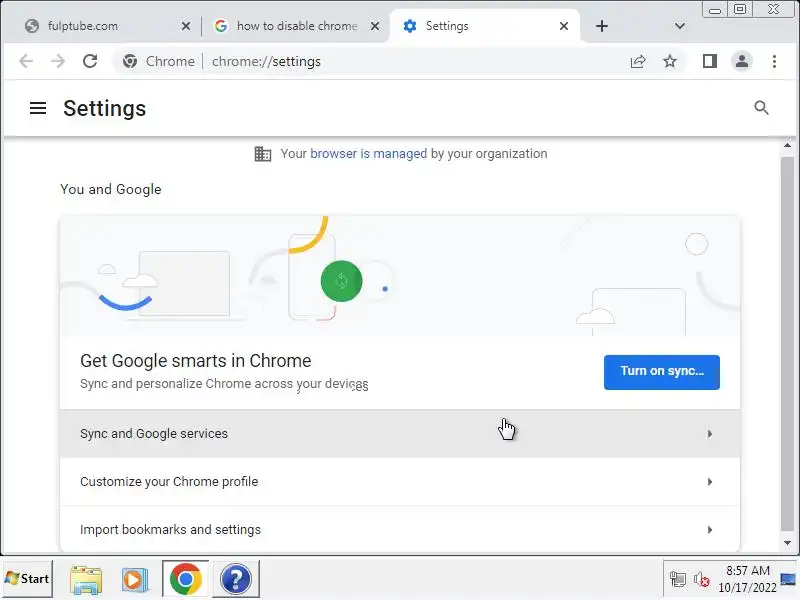Image resolution: width=800 pixels, height=600 pixels.
Task: Click the You and Google heading
Action: click(x=111, y=189)
